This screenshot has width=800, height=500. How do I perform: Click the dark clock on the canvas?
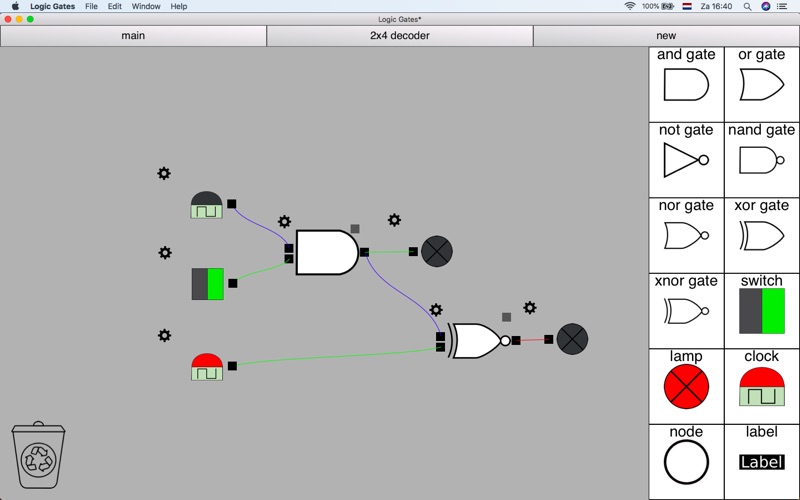pyautogui.click(x=207, y=205)
